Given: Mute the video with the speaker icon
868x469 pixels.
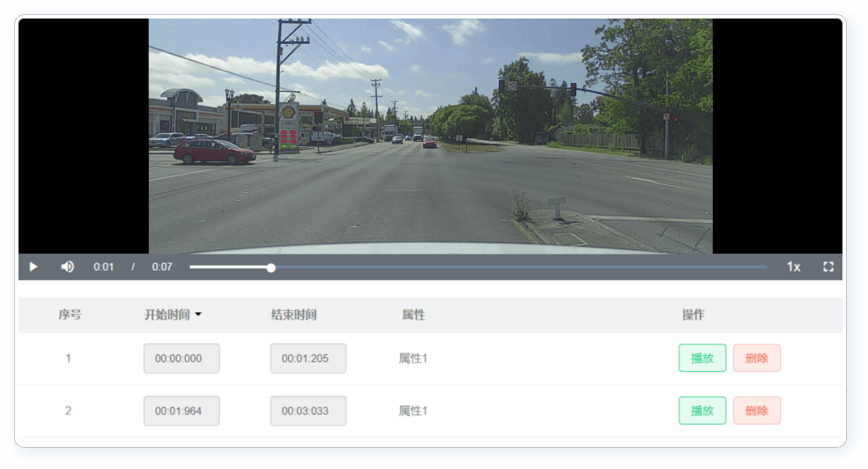Looking at the screenshot, I should (x=67, y=267).
